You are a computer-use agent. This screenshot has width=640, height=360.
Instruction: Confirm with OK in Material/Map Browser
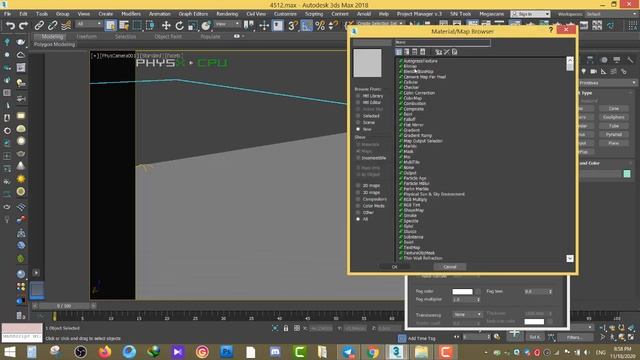coord(394,267)
